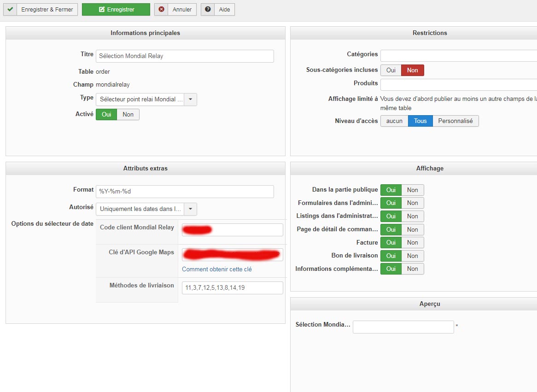Set Bon de livraison to Non

[x=412, y=256]
